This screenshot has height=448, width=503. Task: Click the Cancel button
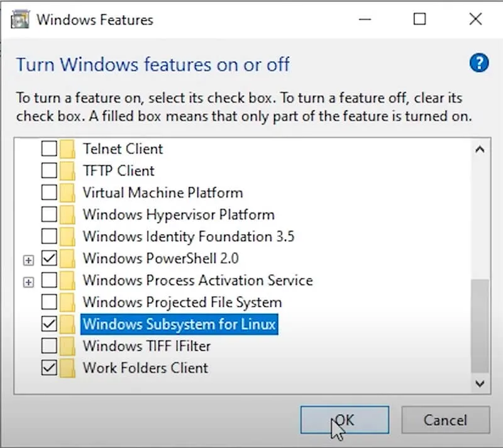[x=445, y=420]
